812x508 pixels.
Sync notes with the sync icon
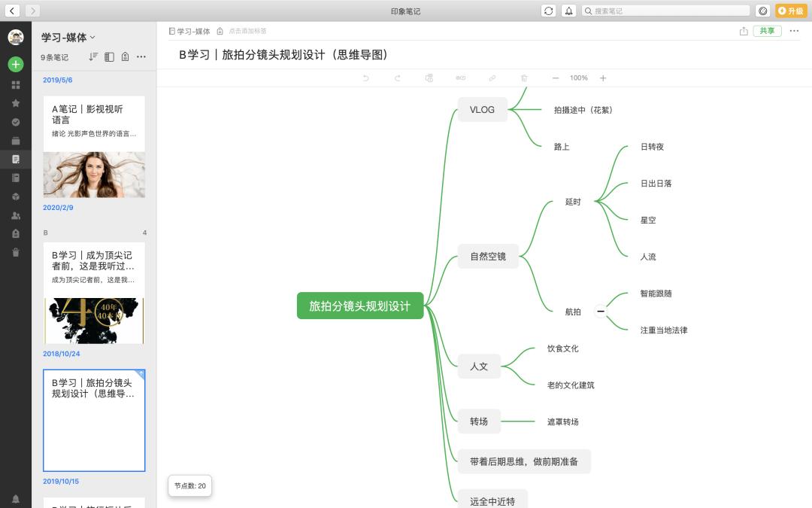pos(548,11)
